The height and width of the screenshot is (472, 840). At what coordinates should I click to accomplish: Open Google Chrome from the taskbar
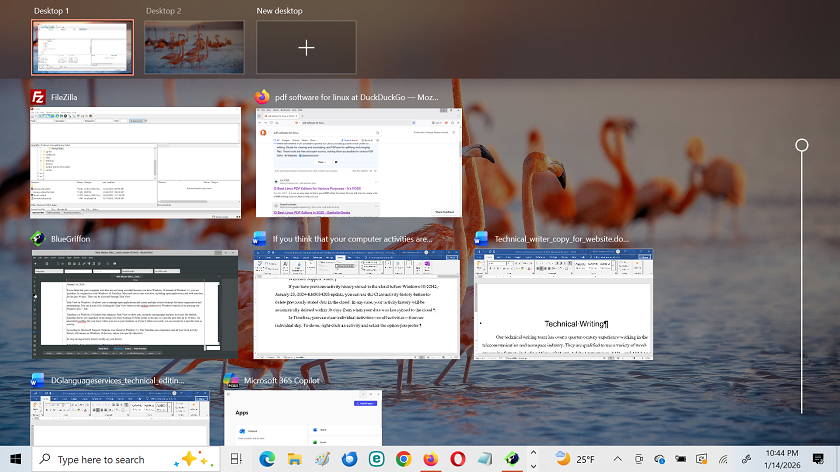pyautogui.click(x=403, y=459)
